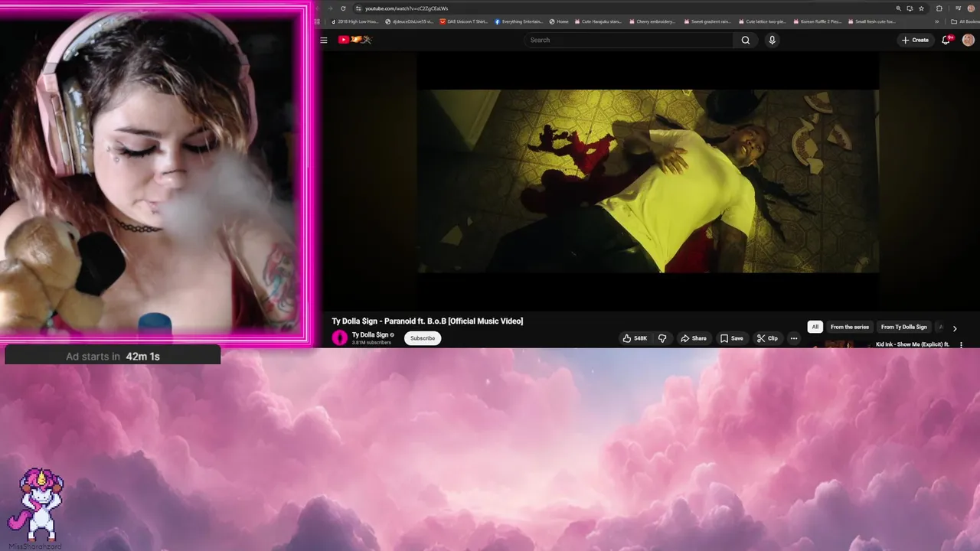Share the video
This screenshot has width=980, height=551.
(x=694, y=338)
